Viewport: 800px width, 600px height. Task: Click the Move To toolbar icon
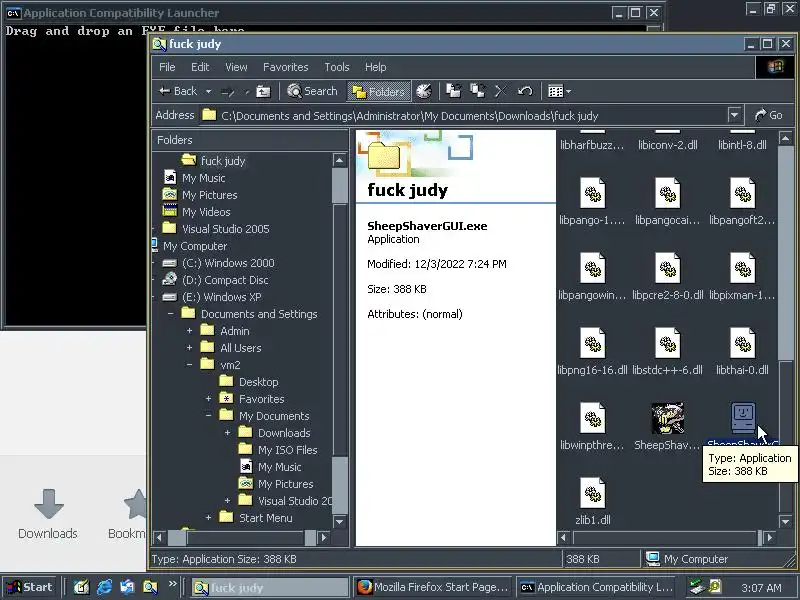(x=454, y=91)
